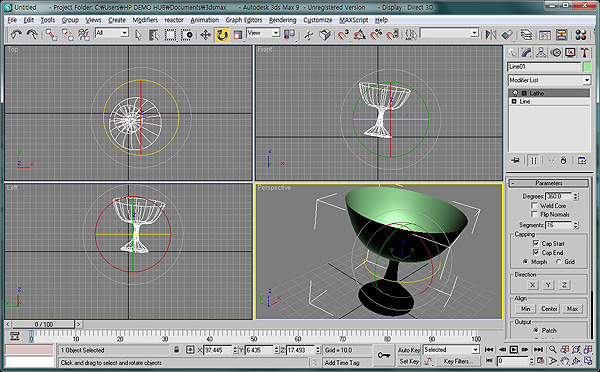
Task: Open the MAXScript menu
Action: point(354,20)
